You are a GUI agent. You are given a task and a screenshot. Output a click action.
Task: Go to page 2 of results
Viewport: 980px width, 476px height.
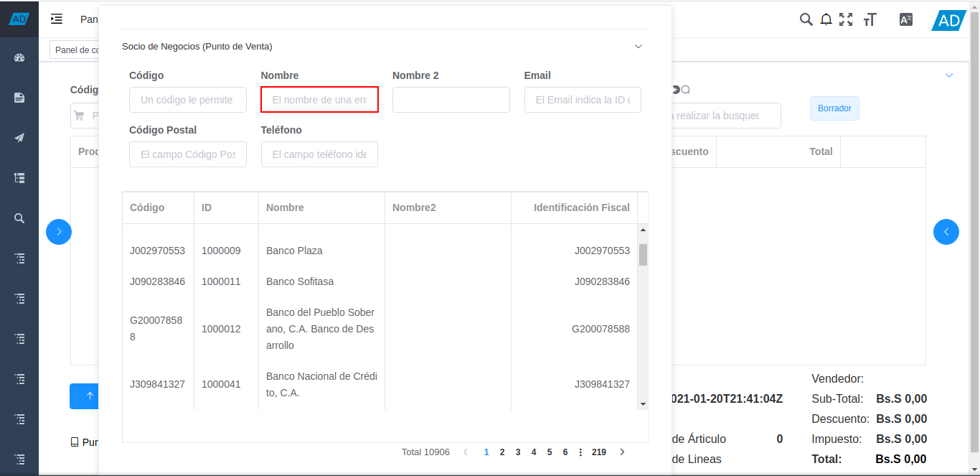[502, 452]
